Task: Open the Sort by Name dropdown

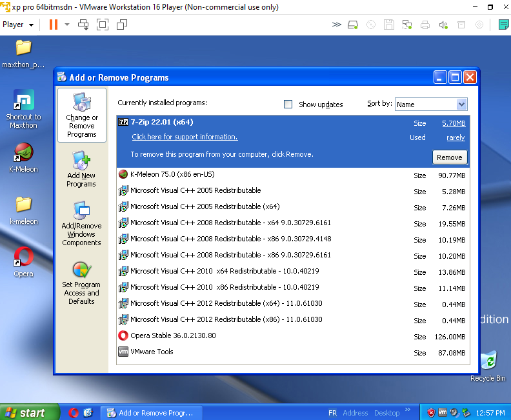Action: coord(431,105)
